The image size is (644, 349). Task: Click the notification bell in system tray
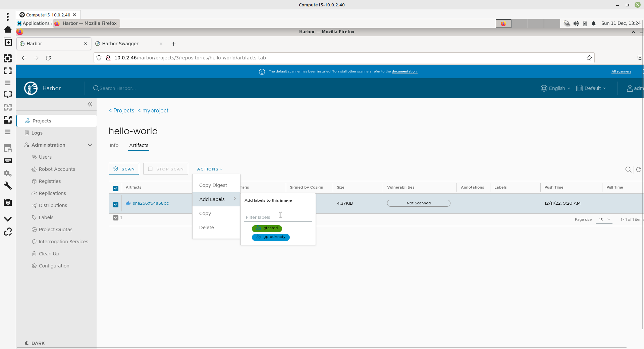[x=594, y=23]
